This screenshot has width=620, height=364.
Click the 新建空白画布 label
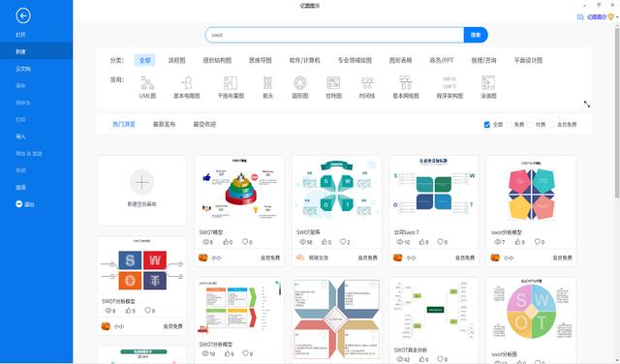click(141, 204)
